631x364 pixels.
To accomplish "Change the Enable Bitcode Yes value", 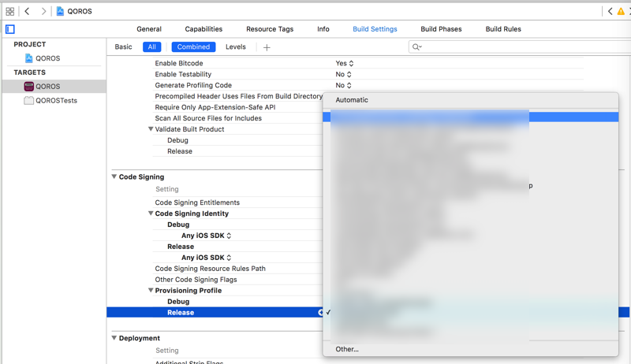I will [345, 64].
